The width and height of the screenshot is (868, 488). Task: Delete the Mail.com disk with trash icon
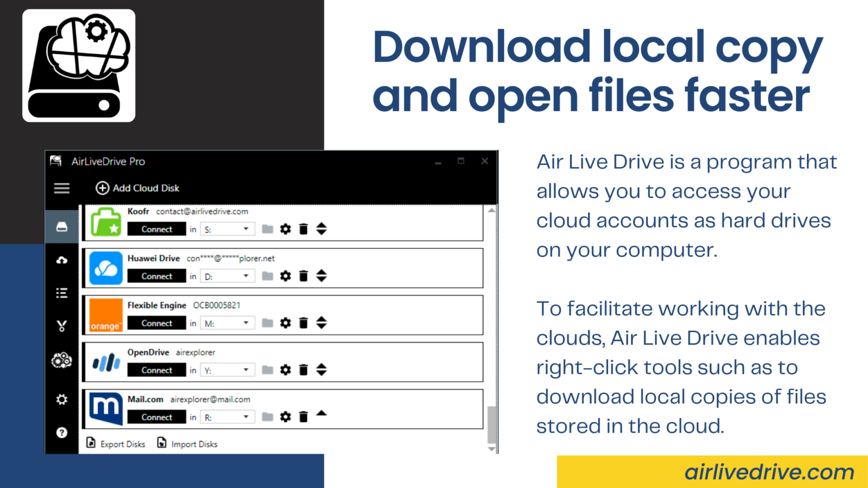(303, 416)
